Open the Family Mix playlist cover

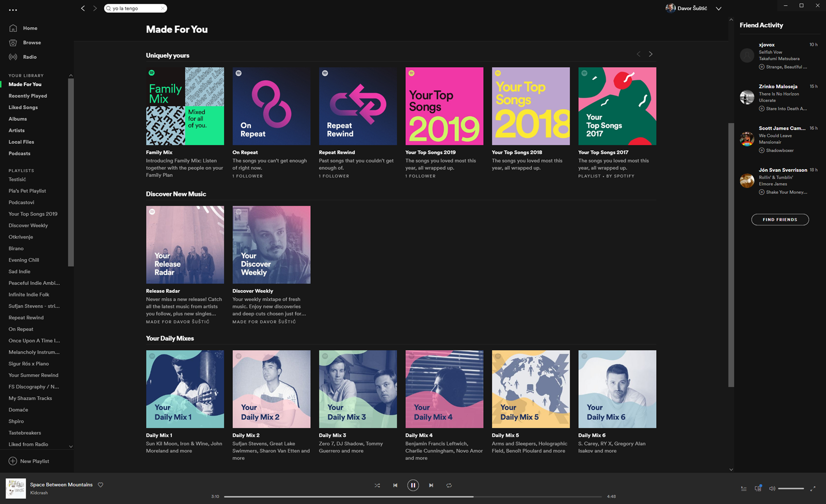point(185,106)
